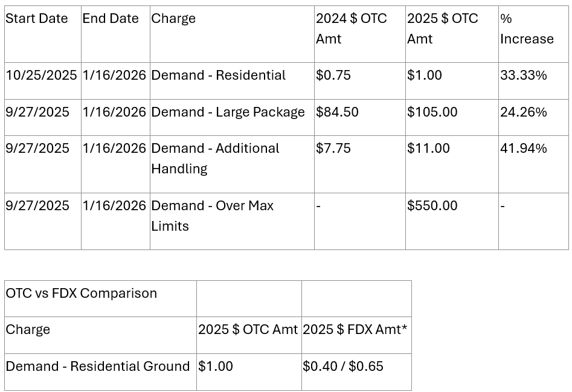Select the End Date header cell
Image resolution: width=572 pixels, height=392 pixels.
pyautogui.click(x=115, y=34)
